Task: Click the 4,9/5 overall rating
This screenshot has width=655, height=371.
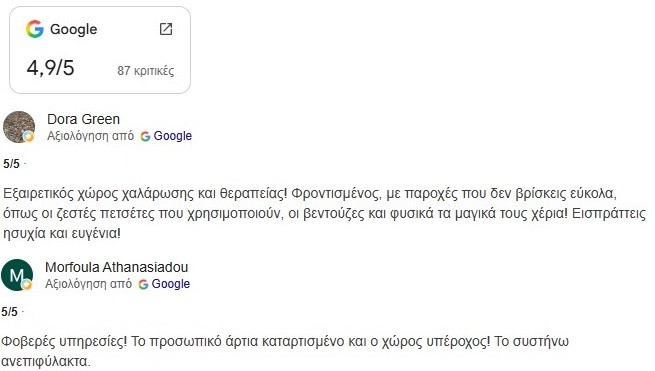Action: click(51, 68)
